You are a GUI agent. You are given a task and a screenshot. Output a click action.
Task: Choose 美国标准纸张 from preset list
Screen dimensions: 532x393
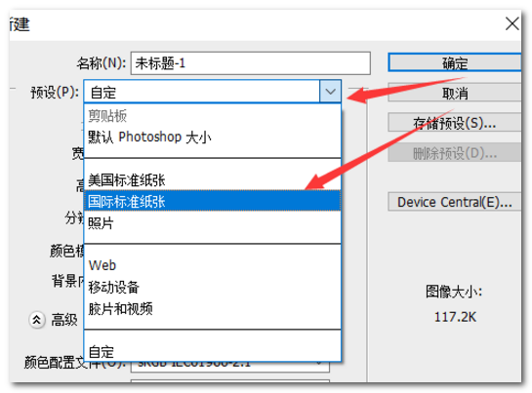pyautogui.click(x=213, y=180)
